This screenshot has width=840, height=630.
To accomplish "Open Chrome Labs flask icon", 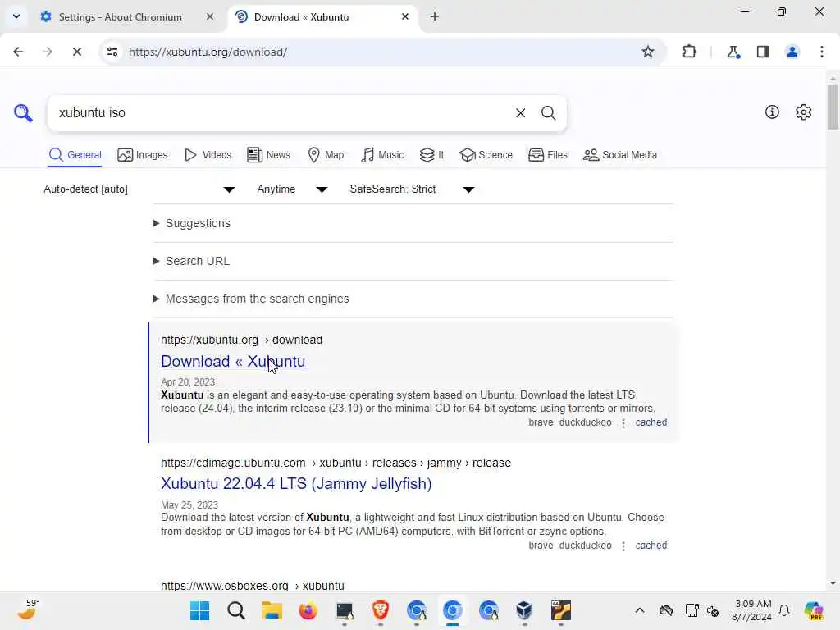I will pyautogui.click(x=733, y=52).
